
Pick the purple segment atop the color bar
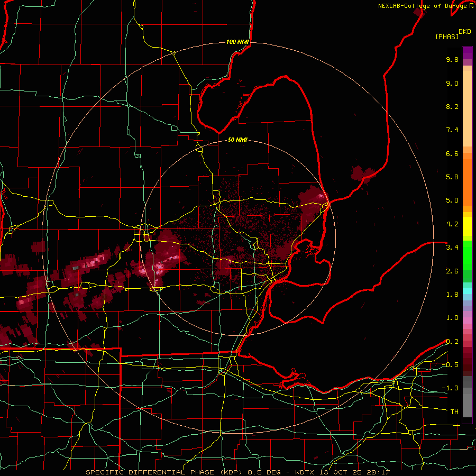point(467,53)
